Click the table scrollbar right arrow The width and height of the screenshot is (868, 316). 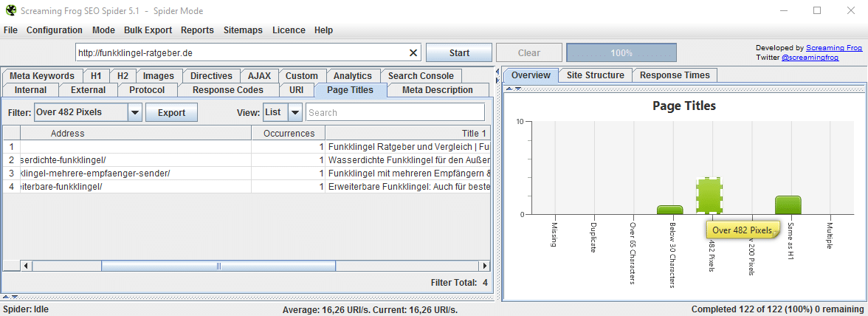pyautogui.click(x=485, y=267)
